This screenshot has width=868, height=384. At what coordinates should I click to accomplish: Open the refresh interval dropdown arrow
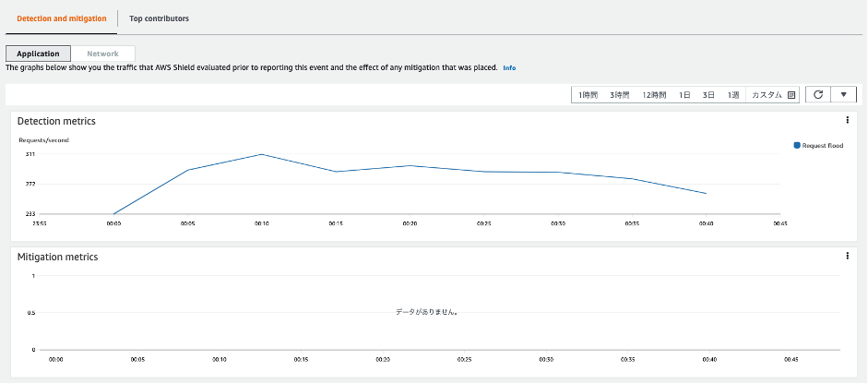pos(843,95)
